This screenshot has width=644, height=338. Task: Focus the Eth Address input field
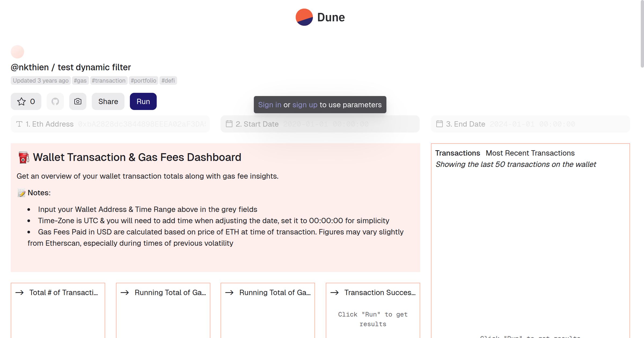pos(142,124)
